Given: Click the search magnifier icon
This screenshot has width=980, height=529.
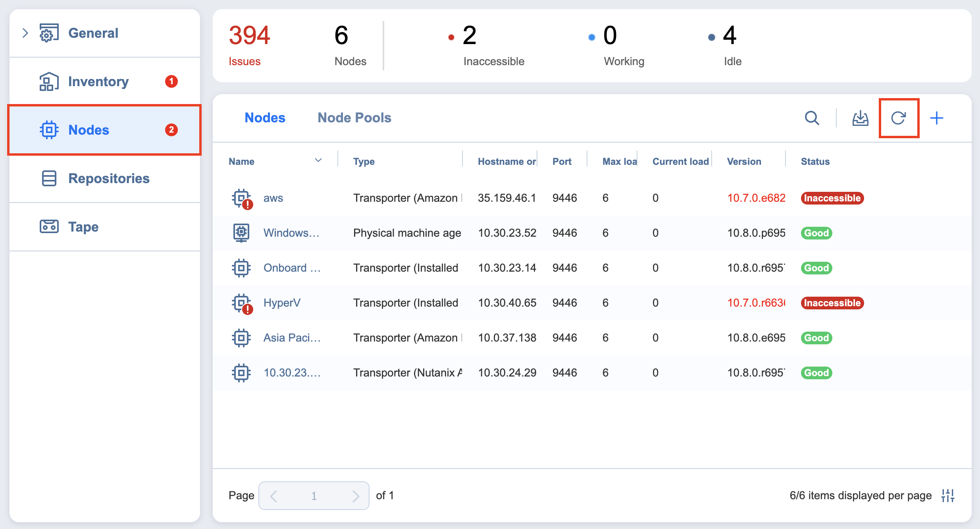Looking at the screenshot, I should (x=812, y=118).
